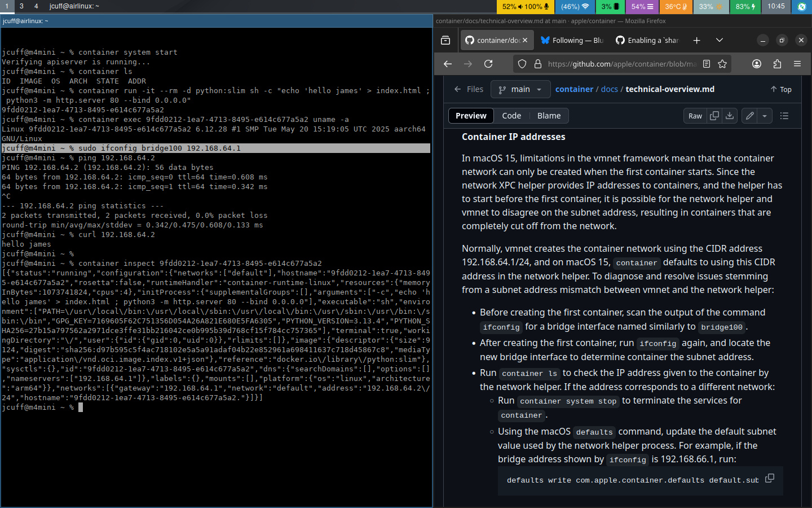812x508 pixels.
Task: Click the CPU 3% status module
Action: coord(610,6)
